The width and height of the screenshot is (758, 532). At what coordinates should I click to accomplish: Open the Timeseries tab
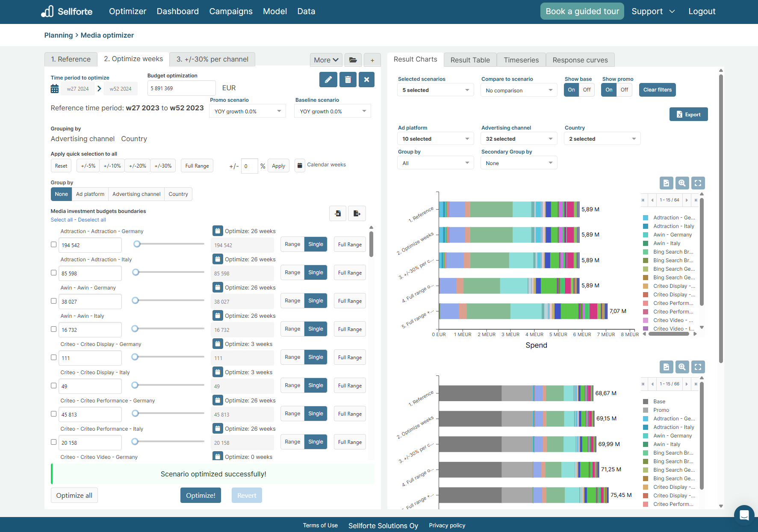[x=521, y=60]
